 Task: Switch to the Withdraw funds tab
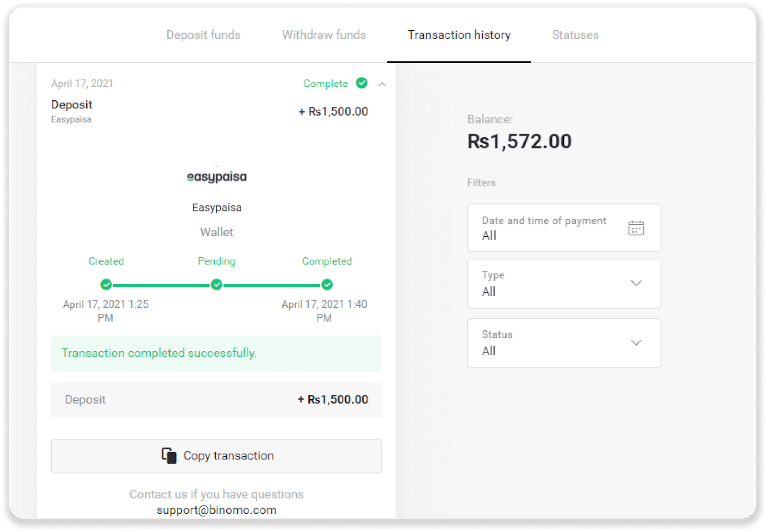pos(324,35)
